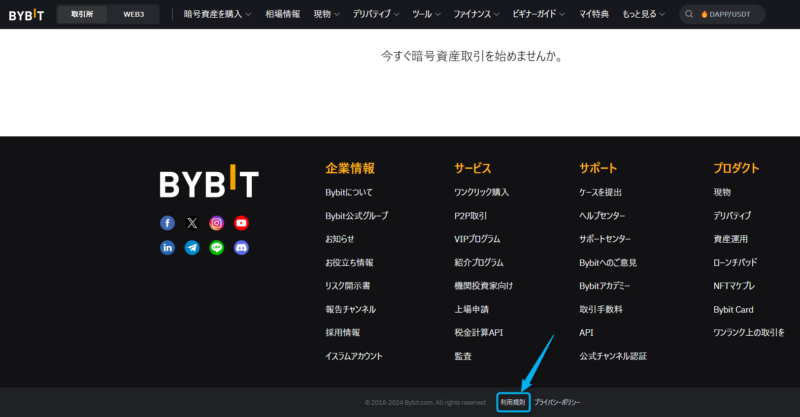This screenshot has height=417, width=800.
Task: Open リスク開示書 footer link
Action: coord(348,286)
